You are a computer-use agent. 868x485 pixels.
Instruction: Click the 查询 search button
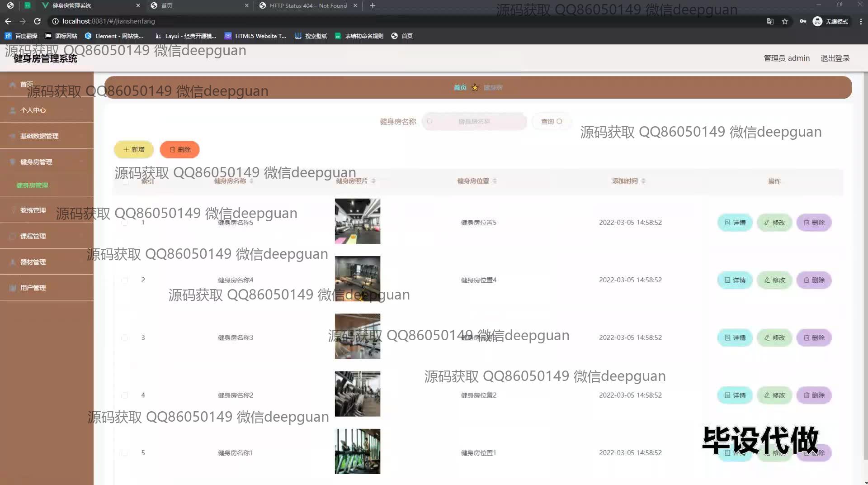[551, 121]
